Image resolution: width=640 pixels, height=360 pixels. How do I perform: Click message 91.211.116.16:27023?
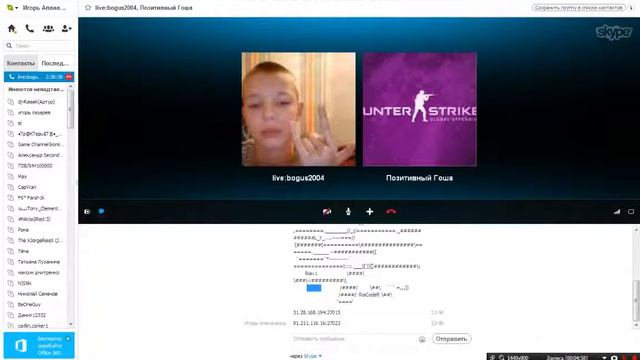(x=317, y=323)
